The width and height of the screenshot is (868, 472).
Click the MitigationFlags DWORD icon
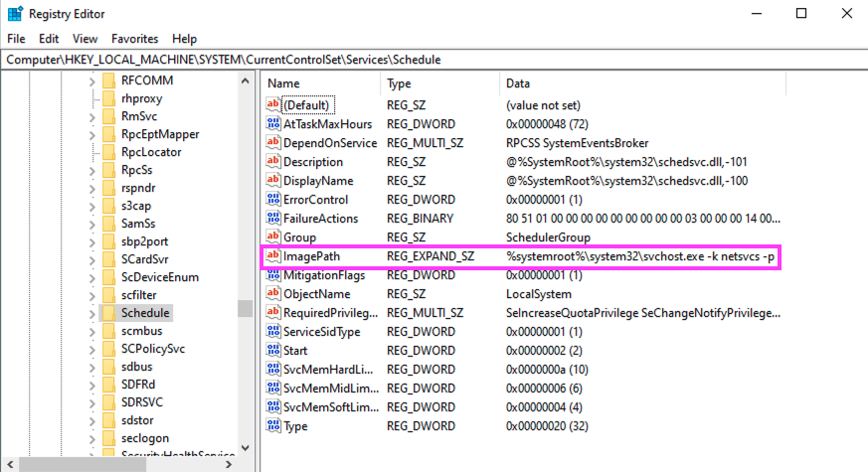272,275
